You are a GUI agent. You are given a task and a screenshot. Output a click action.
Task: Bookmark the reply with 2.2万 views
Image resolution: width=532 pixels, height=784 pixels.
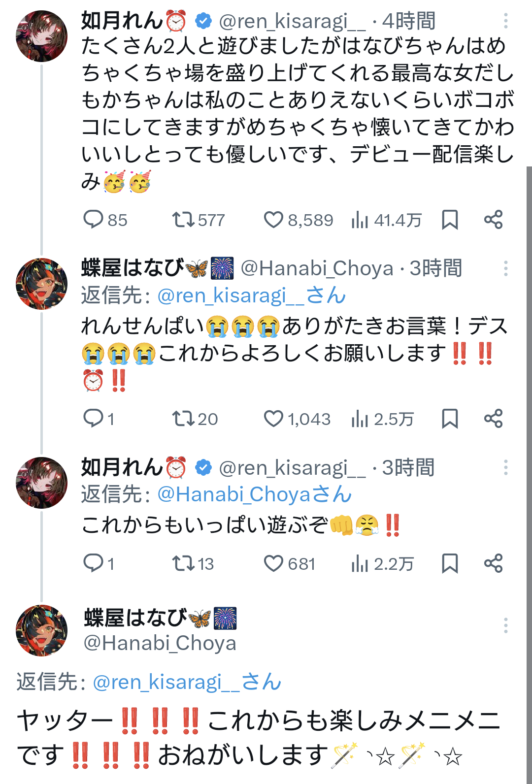pos(450,563)
